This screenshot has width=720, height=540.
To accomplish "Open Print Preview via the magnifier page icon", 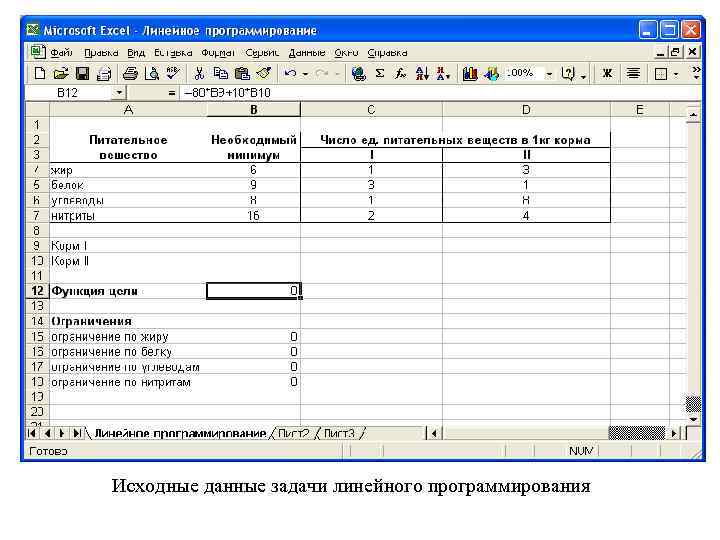I will tap(152, 73).
